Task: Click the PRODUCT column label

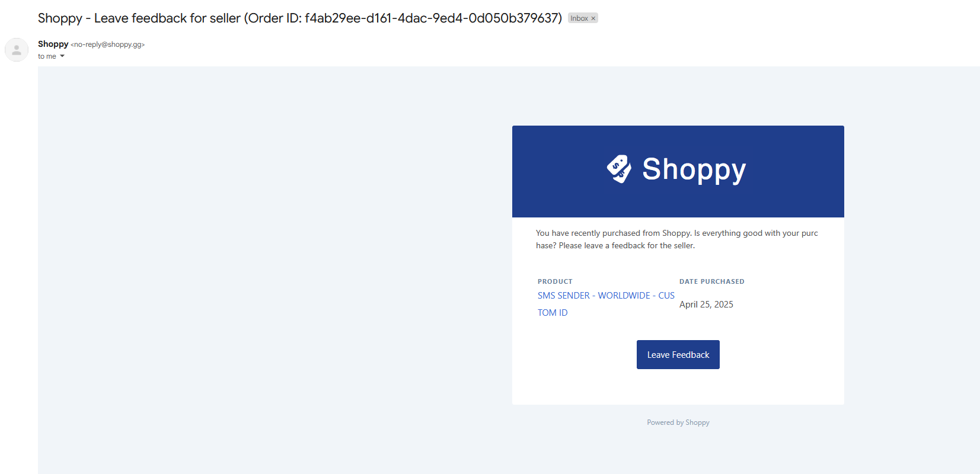Action: pyautogui.click(x=555, y=281)
